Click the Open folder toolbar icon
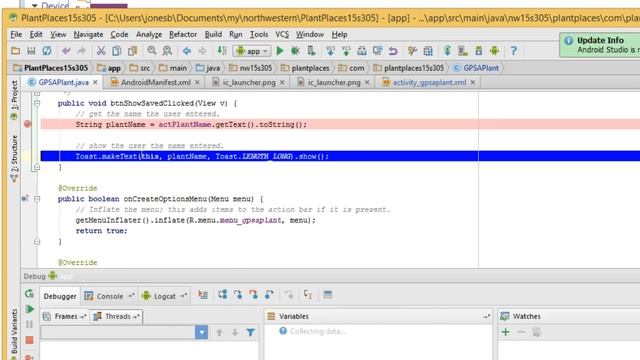 tap(16, 51)
